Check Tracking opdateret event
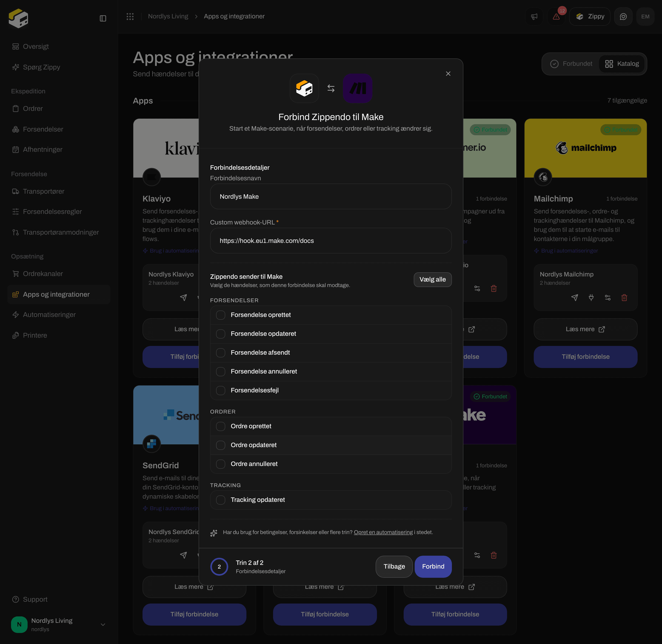This screenshot has width=662, height=644. (220, 500)
